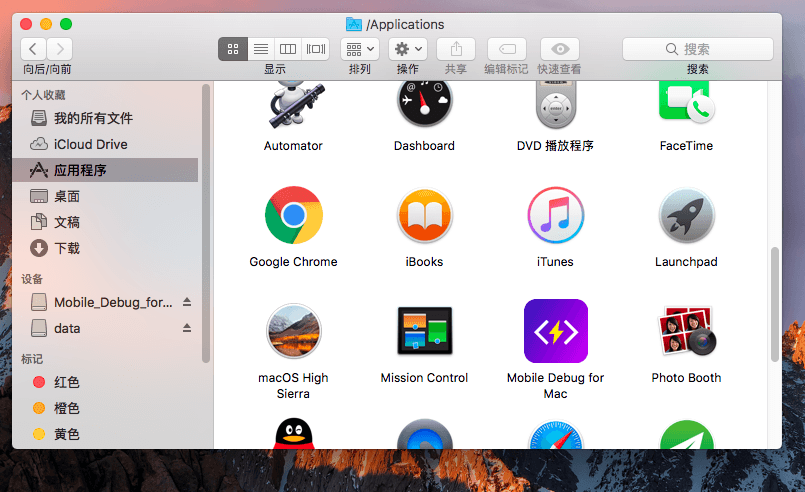Viewport: 805px width, 492px height.
Task: Select the 黄色 yellow tag
Action: 105,434
